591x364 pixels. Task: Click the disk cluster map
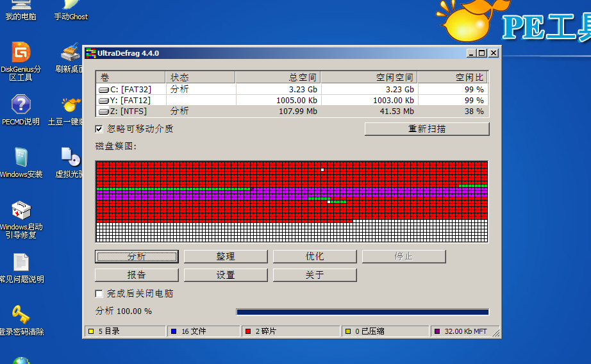point(292,202)
